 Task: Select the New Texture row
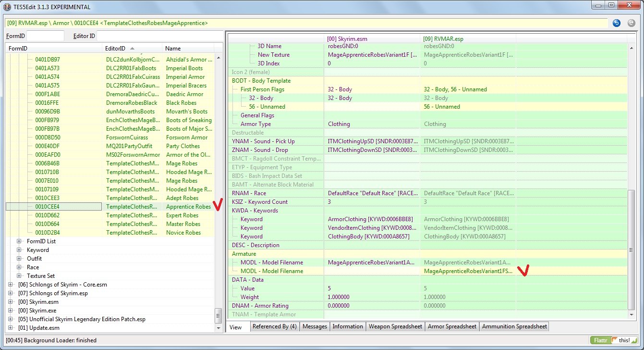427,55
